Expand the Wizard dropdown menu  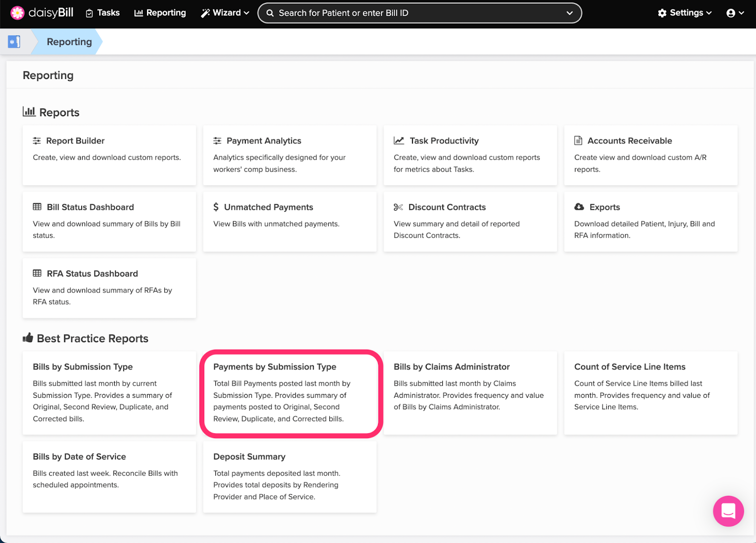point(225,13)
